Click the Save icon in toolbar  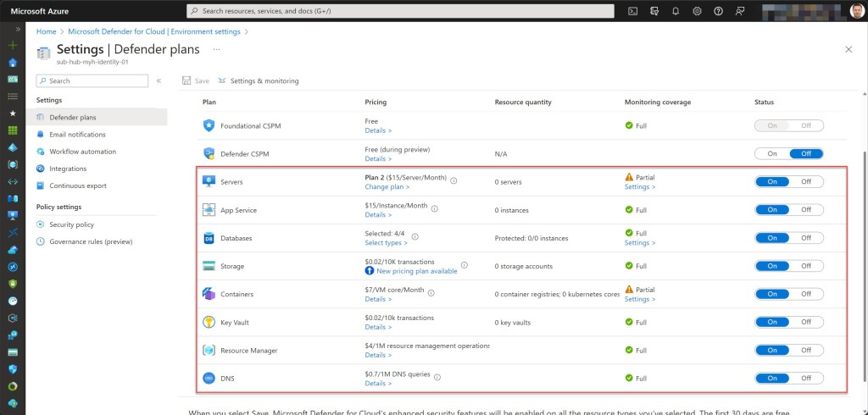[x=196, y=80]
